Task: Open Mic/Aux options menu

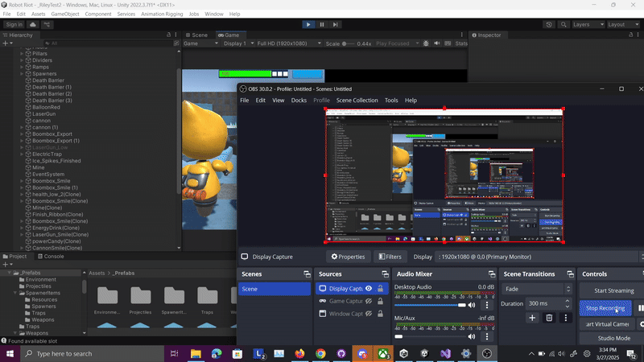Action: click(x=487, y=336)
